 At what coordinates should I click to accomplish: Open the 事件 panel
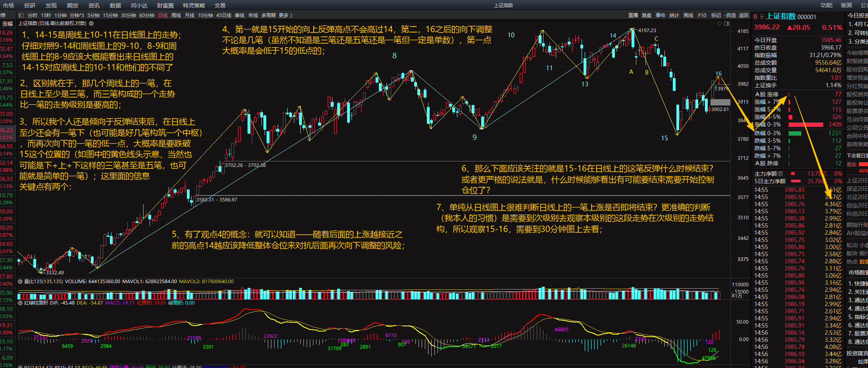point(661,15)
